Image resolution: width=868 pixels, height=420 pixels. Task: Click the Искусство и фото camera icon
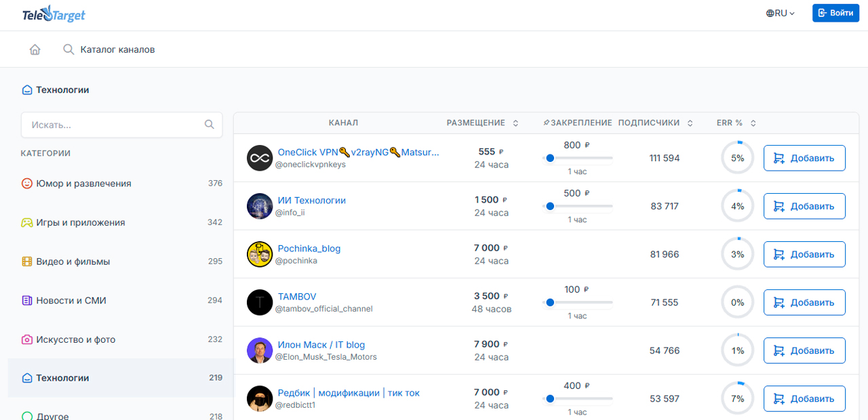pyautogui.click(x=27, y=339)
